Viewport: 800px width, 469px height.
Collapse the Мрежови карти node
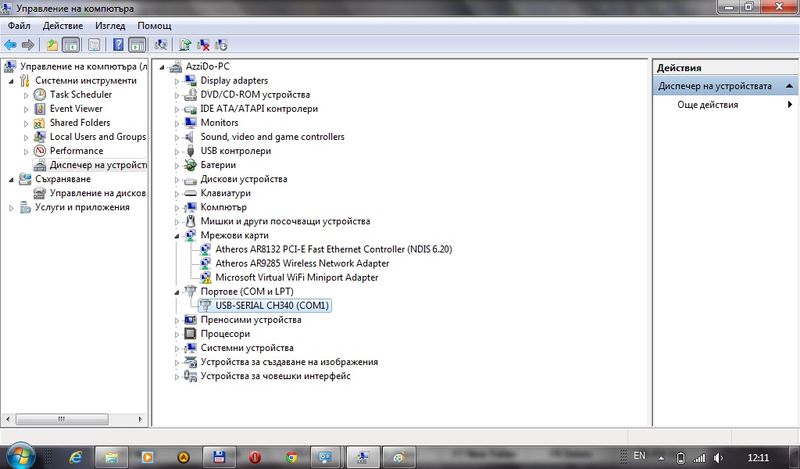click(177, 235)
